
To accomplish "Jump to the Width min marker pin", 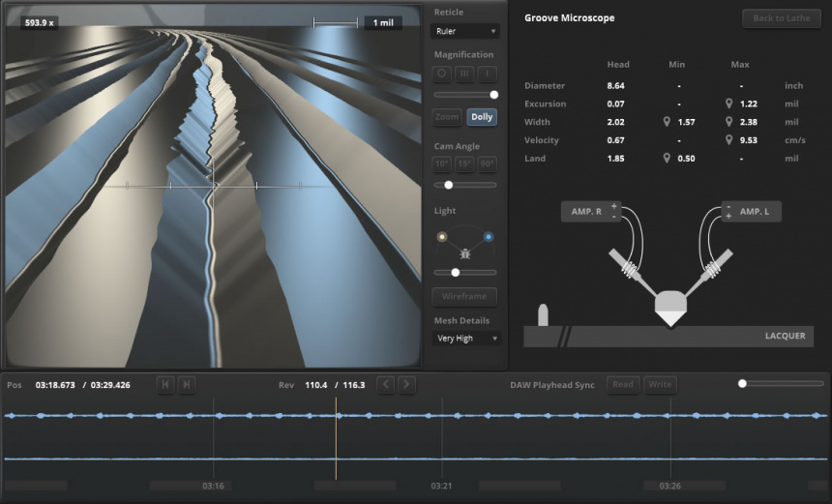I will pos(667,122).
